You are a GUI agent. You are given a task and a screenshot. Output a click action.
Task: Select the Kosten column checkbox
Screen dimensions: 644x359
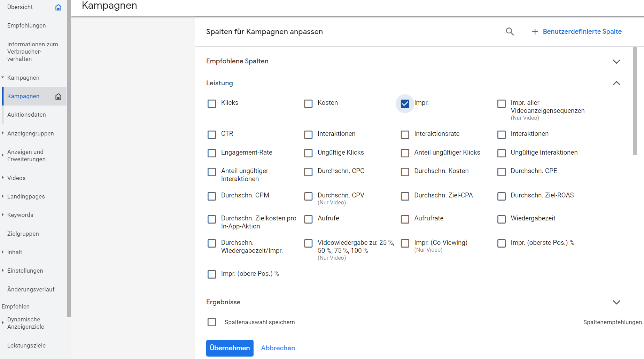(308, 104)
